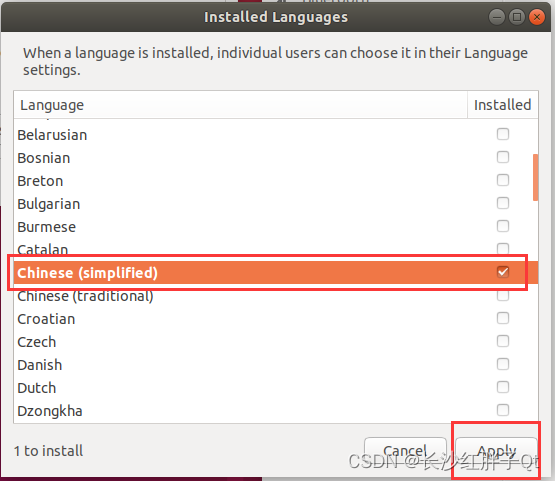Sort by the Installed column header
Image resolution: width=555 pixels, height=481 pixels.
click(503, 105)
